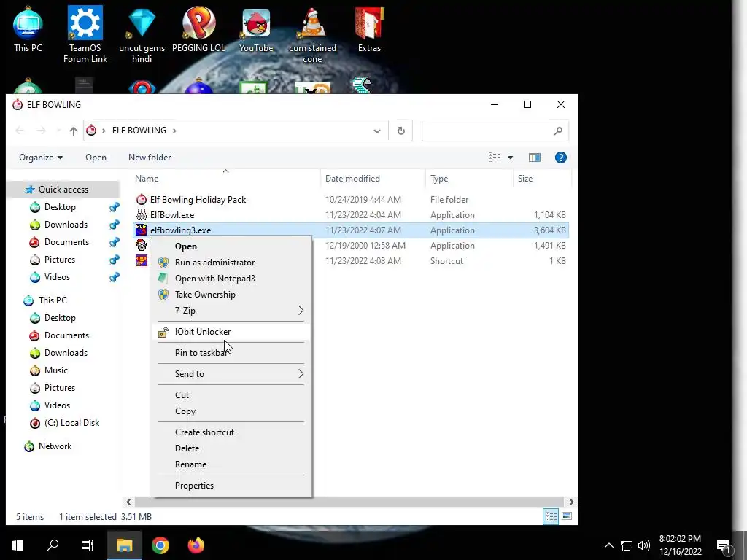Open uncut gems hindi desktop icon
The image size is (747, 560).
pyautogui.click(x=142, y=34)
